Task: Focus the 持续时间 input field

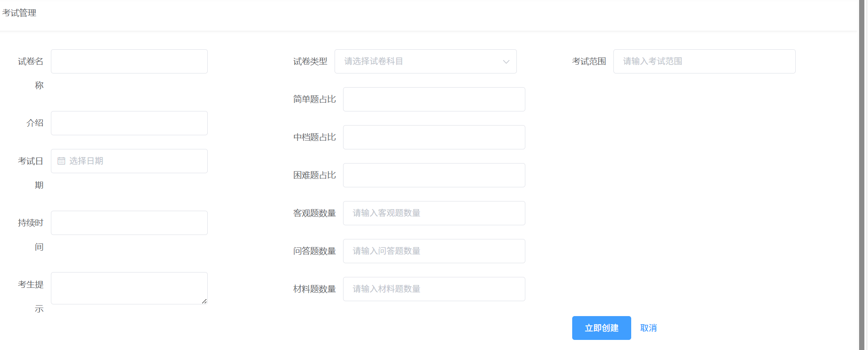Action: click(129, 223)
